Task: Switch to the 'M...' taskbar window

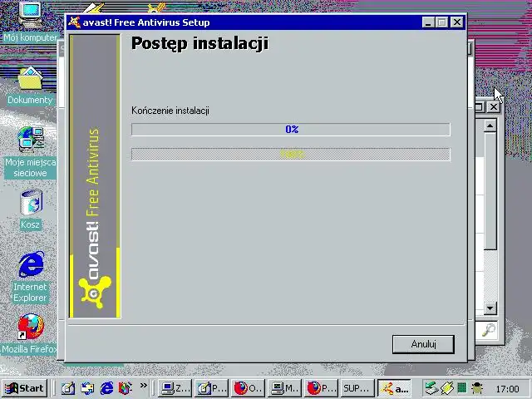Action: tap(285, 388)
